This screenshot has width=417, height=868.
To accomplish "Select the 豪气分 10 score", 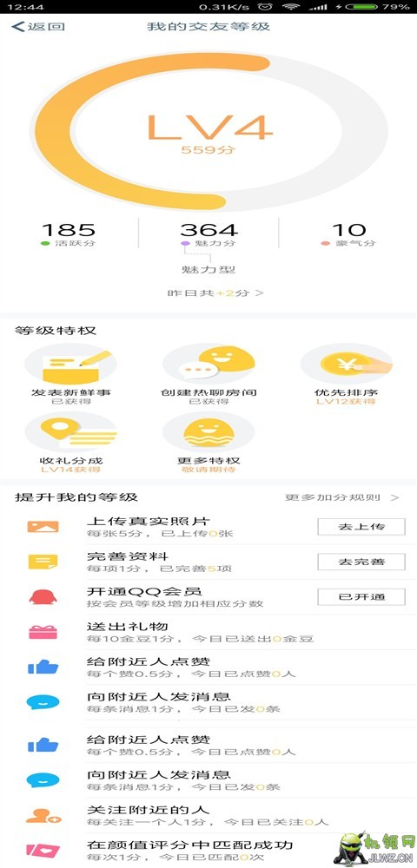I will pyautogui.click(x=349, y=234).
